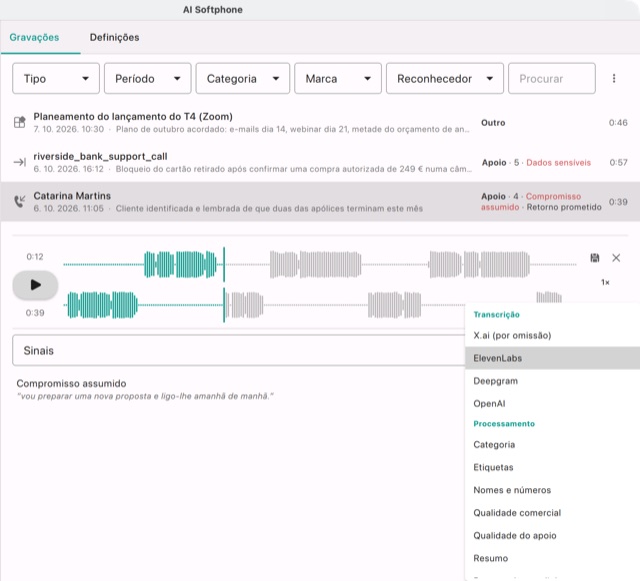Choose Deepgram transcription

[552, 381]
